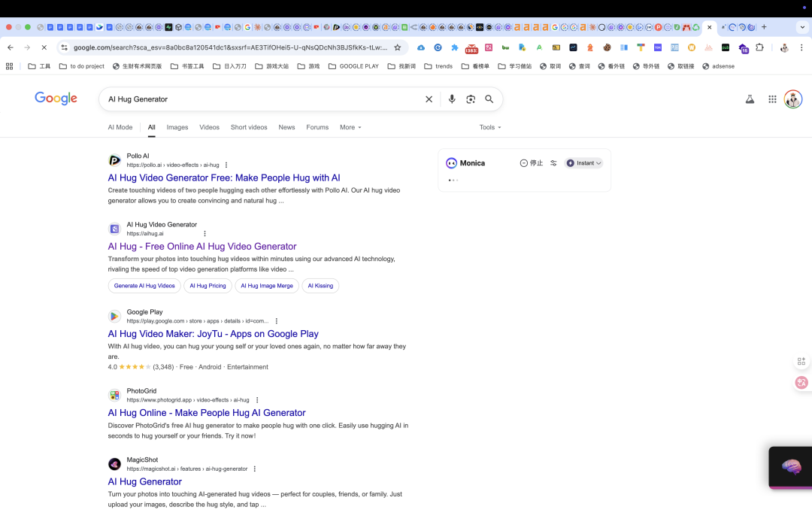The width and height of the screenshot is (812, 525).
Task: Open more options for MagicShot result
Action: coord(255,469)
